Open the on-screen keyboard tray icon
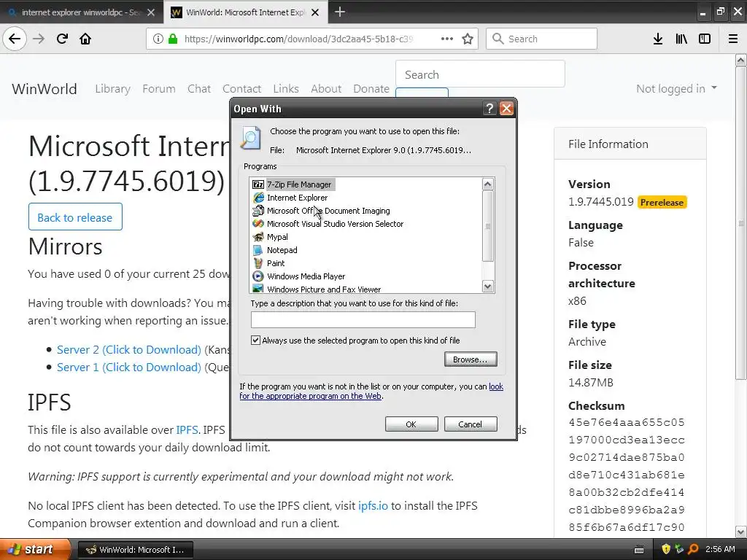This screenshot has height=560, width=747. [639, 550]
